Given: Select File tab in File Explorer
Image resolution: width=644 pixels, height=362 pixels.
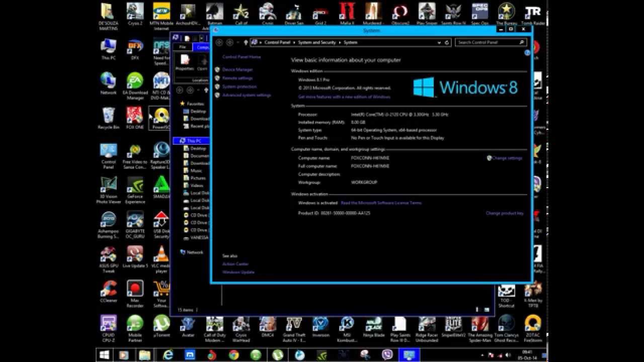Looking at the screenshot, I should pos(183,47).
